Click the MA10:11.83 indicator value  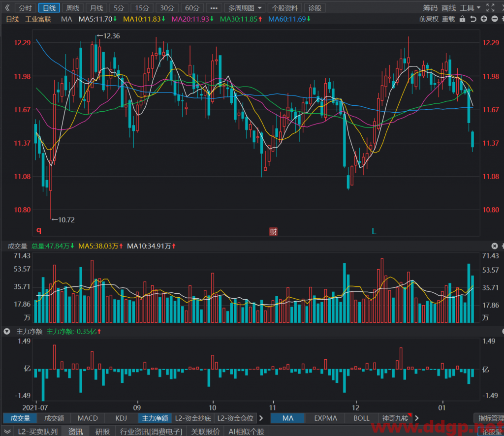tap(144, 19)
